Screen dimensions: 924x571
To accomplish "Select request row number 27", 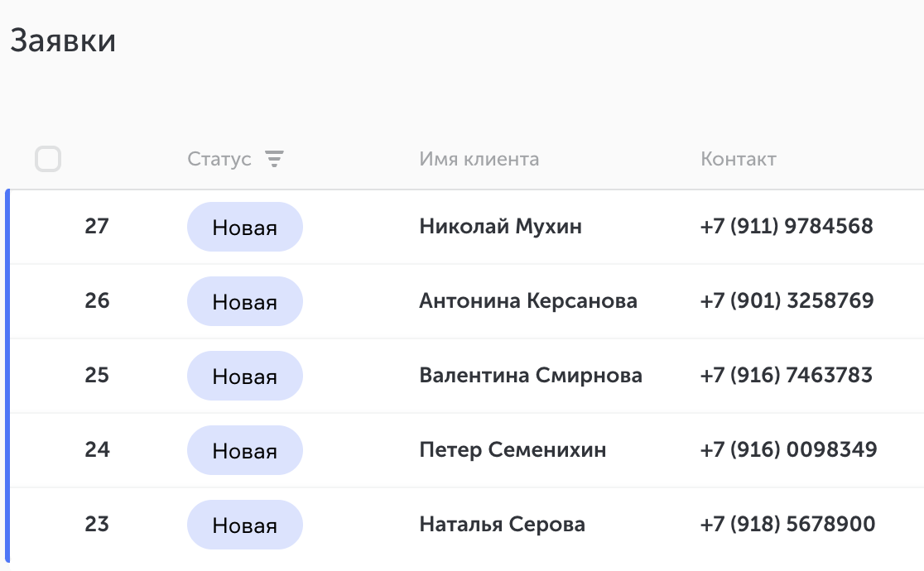I will pyautogui.click(x=97, y=226).
